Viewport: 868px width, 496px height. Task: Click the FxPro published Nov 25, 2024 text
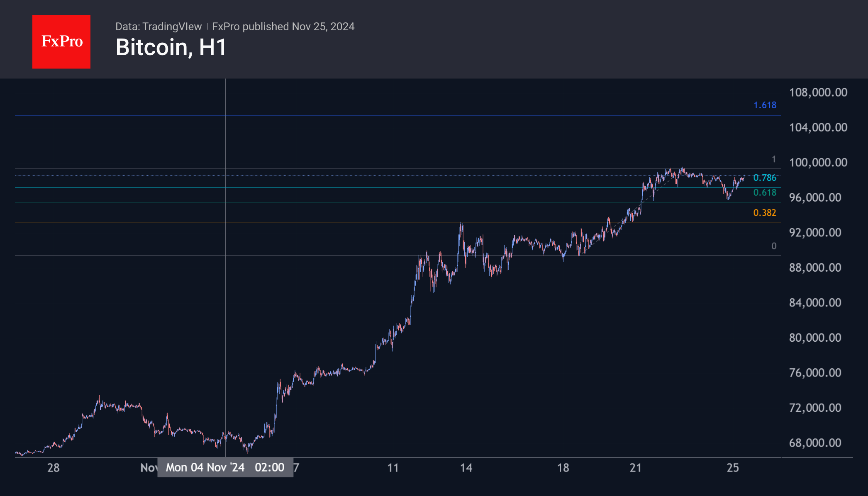[283, 27]
